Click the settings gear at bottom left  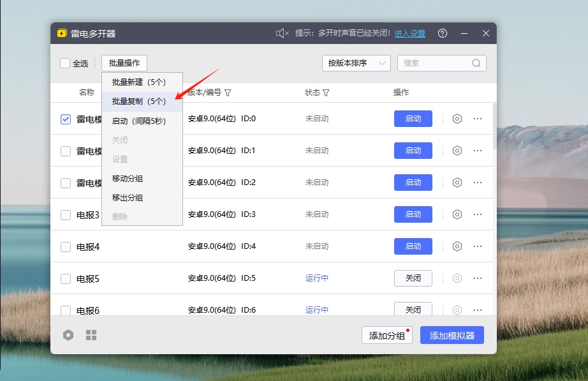pyautogui.click(x=68, y=334)
